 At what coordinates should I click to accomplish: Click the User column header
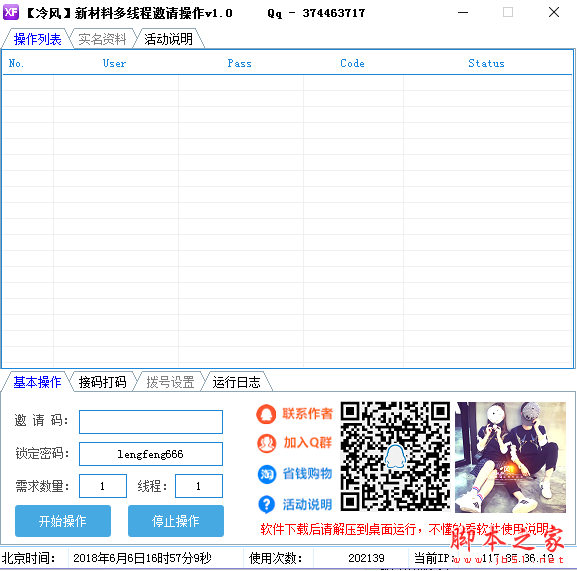coord(115,63)
